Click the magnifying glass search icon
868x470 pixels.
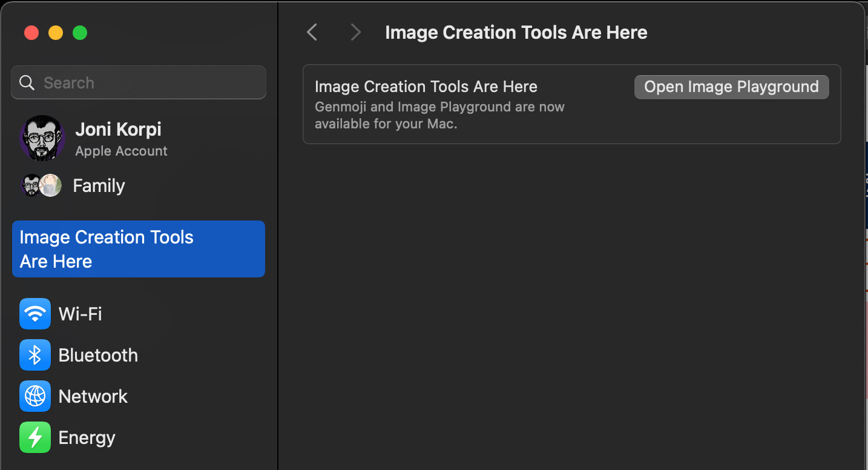click(27, 82)
